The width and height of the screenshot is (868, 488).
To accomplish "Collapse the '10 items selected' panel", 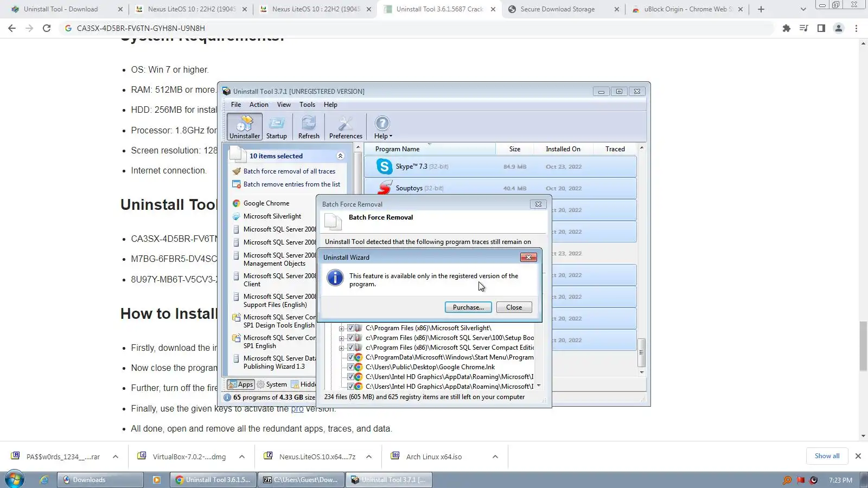I will pos(340,156).
